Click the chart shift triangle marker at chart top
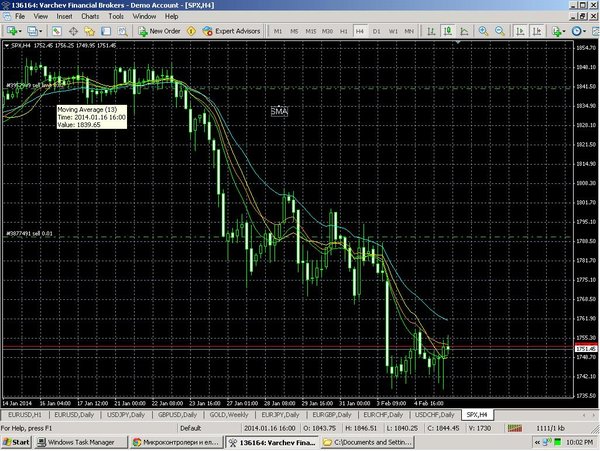The height and width of the screenshot is (451, 600). [x=458, y=42]
